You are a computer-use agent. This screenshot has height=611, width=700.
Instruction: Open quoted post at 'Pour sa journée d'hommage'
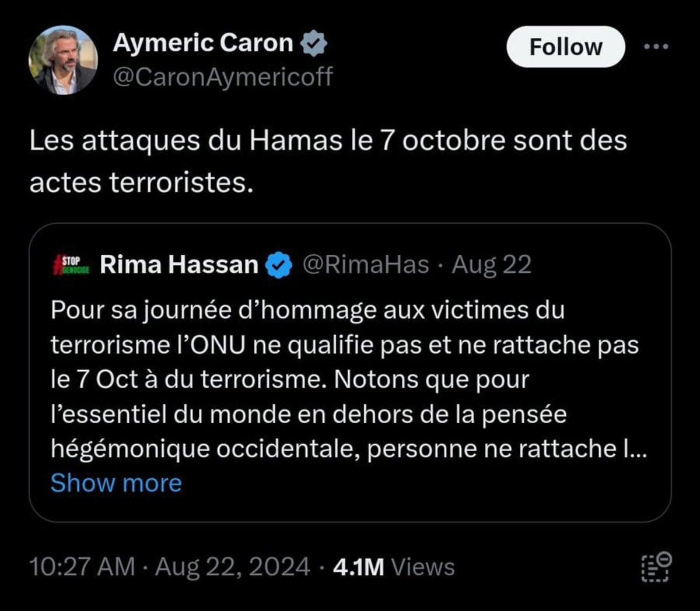[307, 310]
